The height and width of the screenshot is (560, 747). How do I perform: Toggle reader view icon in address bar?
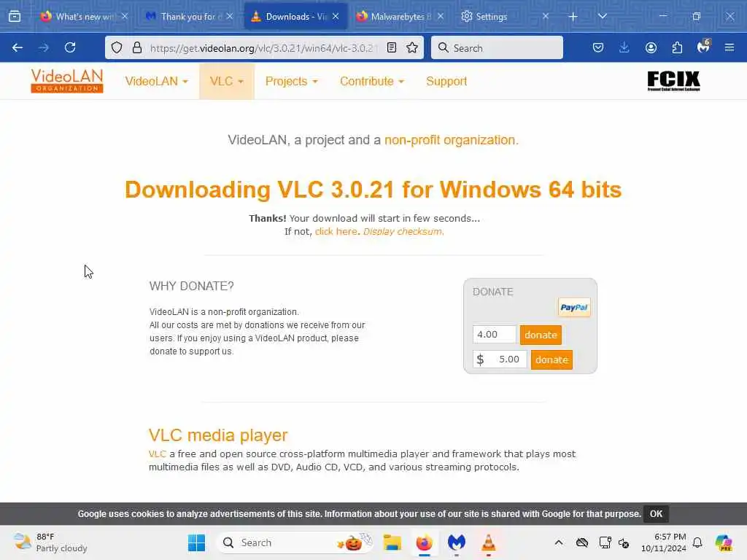pos(392,47)
